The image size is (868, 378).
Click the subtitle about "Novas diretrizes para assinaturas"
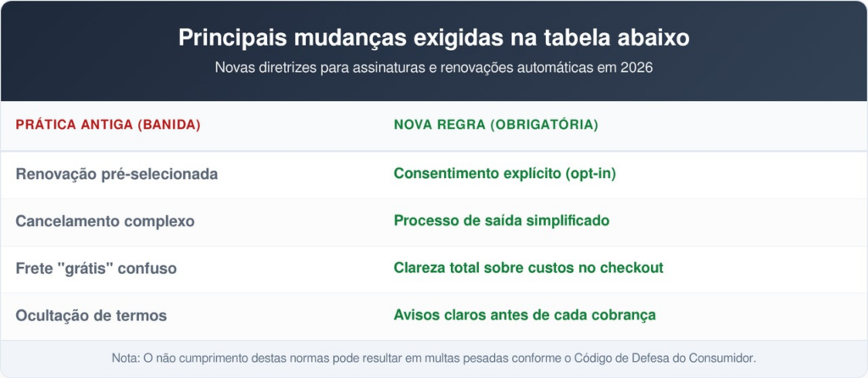point(433,68)
